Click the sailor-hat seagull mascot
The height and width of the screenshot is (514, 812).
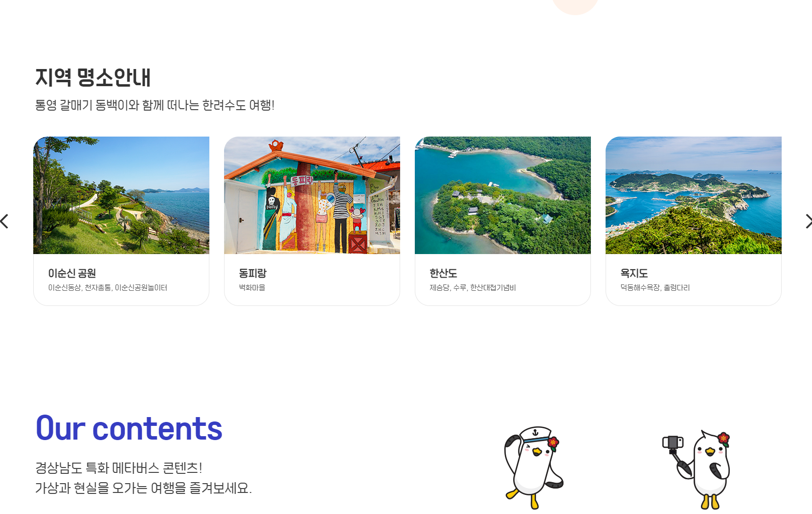pos(534,467)
